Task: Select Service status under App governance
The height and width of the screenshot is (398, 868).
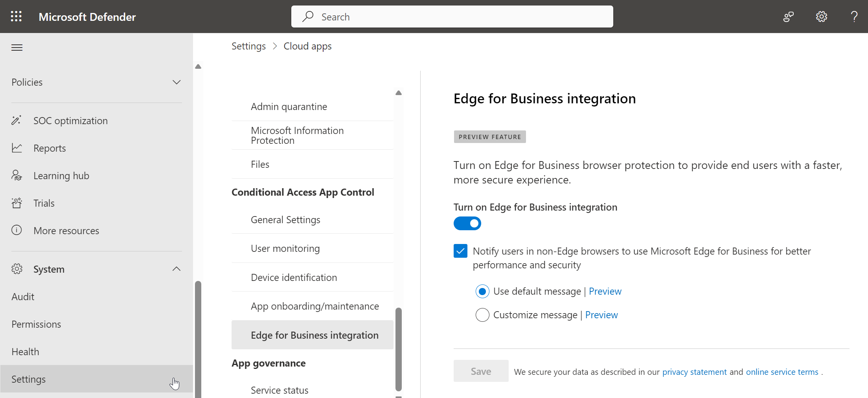Action: pyautogui.click(x=313, y=390)
